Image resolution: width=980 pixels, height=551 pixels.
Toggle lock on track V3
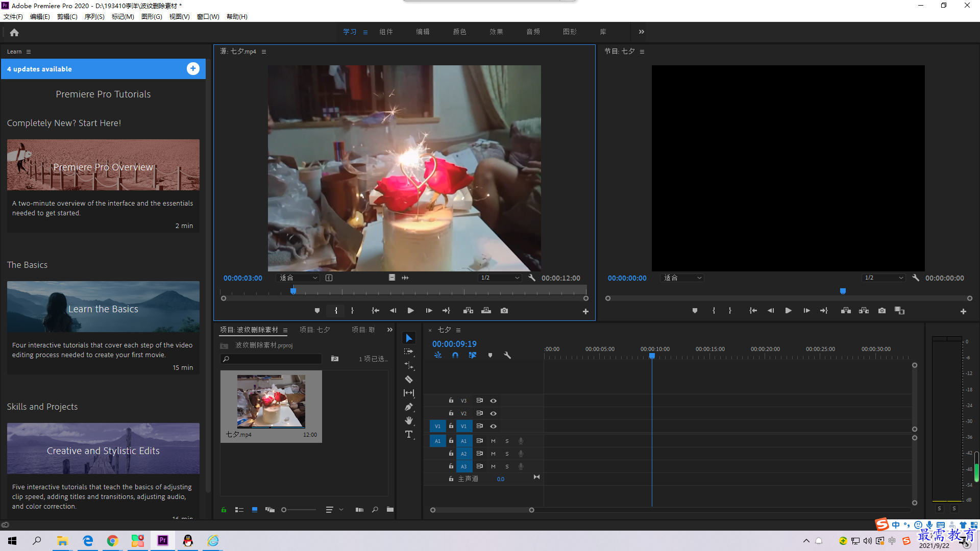click(451, 400)
